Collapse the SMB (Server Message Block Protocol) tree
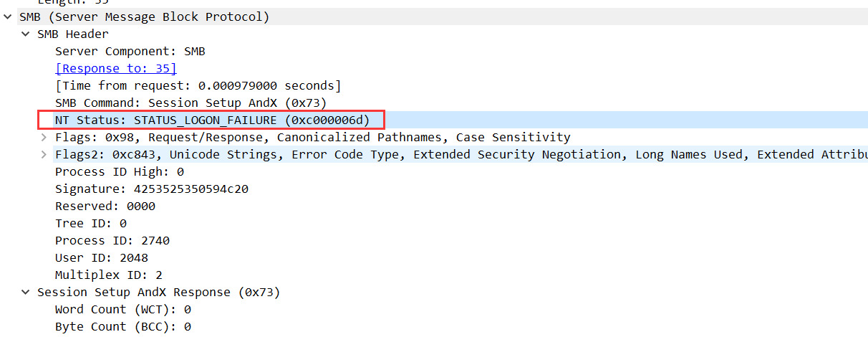 tap(7, 16)
